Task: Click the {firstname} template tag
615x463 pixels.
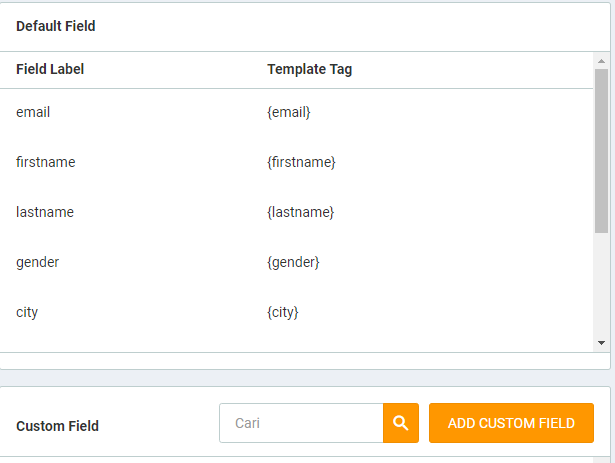Action: pyautogui.click(x=301, y=162)
